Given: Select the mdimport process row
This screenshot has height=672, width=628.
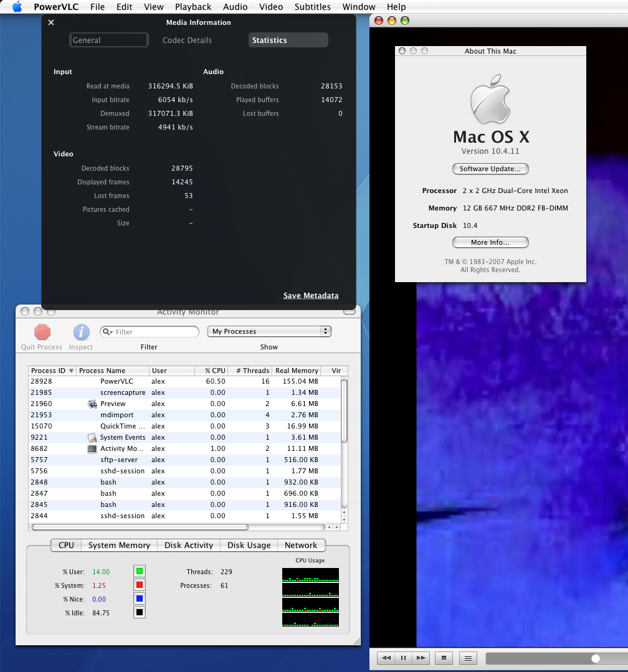Looking at the screenshot, I should click(x=185, y=415).
